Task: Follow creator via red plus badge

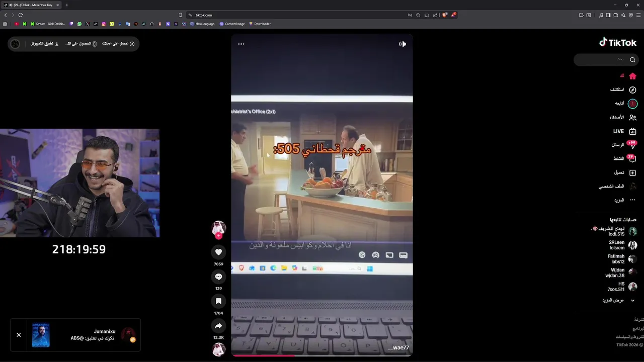Action: 218,236
